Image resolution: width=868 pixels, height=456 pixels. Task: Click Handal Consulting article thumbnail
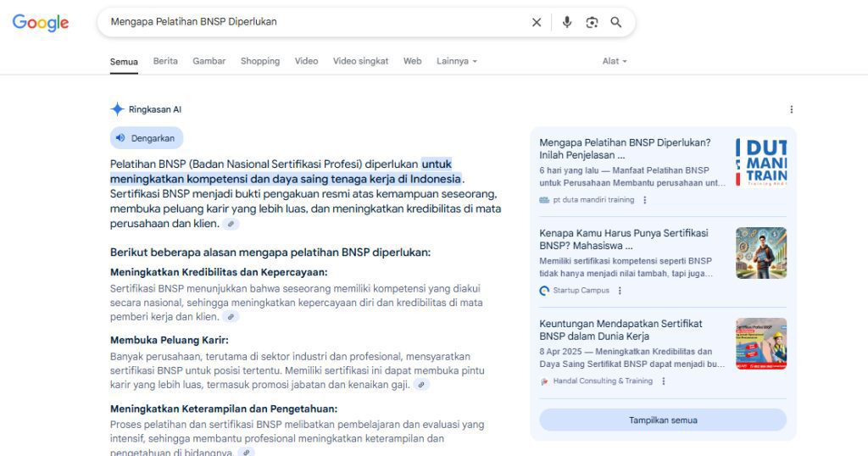click(x=761, y=343)
